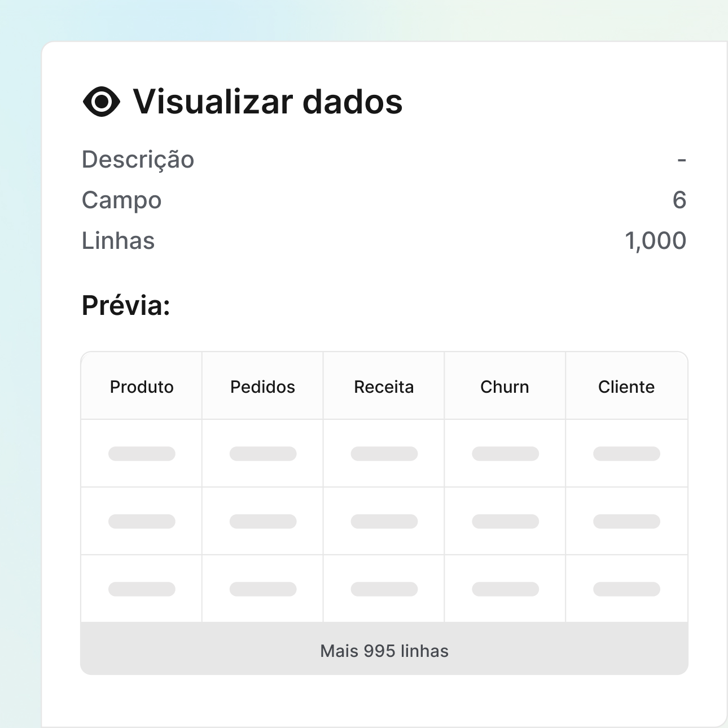Image resolution: width=728 pixels, height=728 pixels.
Task: Click third-row placeholder under Pedidos column
Action: pos(262,589)
